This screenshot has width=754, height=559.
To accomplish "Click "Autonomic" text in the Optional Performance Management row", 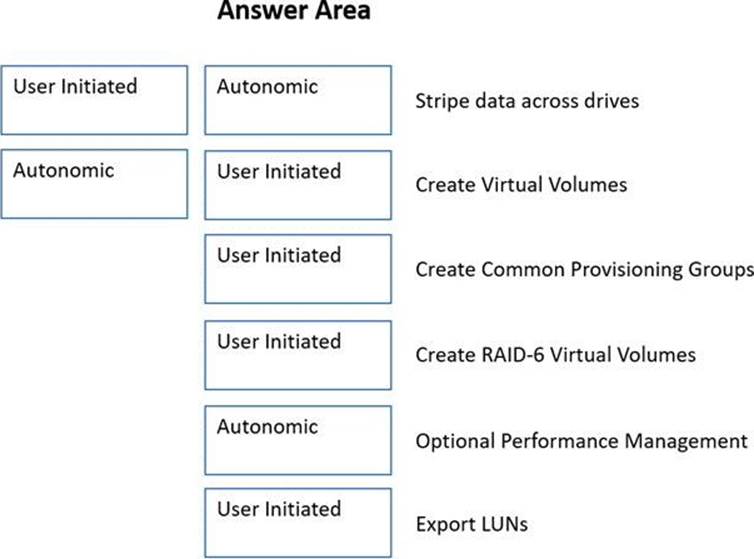I will tap(267, 426).
